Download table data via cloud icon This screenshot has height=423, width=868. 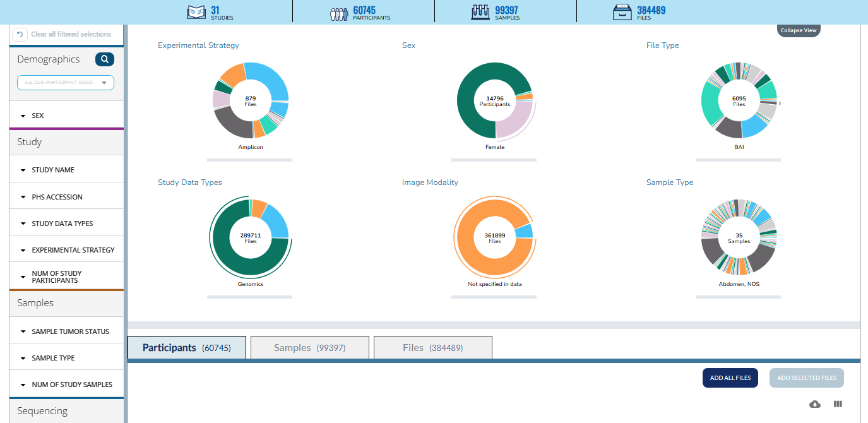tap(815, 404)
